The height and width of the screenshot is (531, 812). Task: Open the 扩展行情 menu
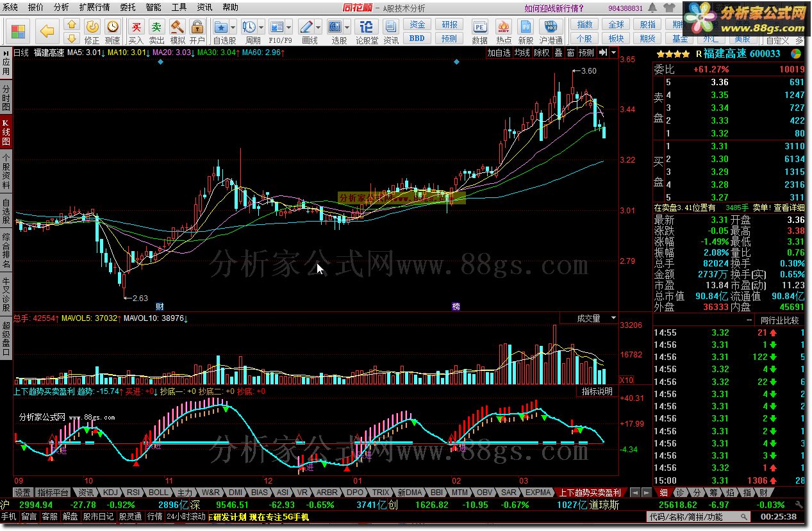coord(94,8)
